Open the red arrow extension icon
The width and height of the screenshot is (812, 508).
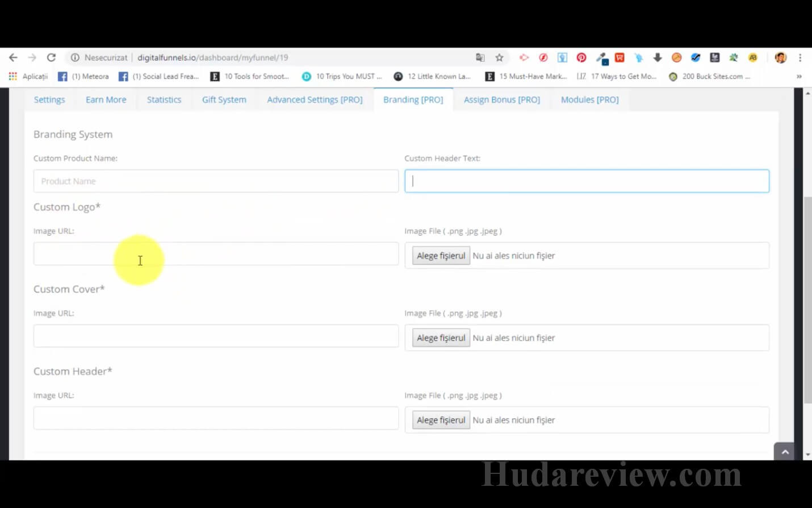click(x=524, y=57)
